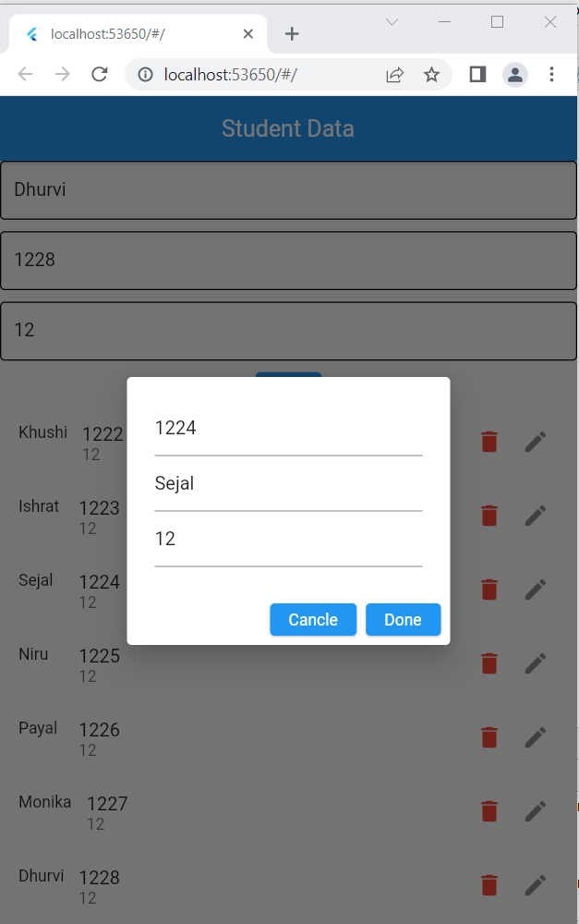Edit Monika's record via pencil icon
This screenshot has height=924, width=579.
(x=536, y=810)
